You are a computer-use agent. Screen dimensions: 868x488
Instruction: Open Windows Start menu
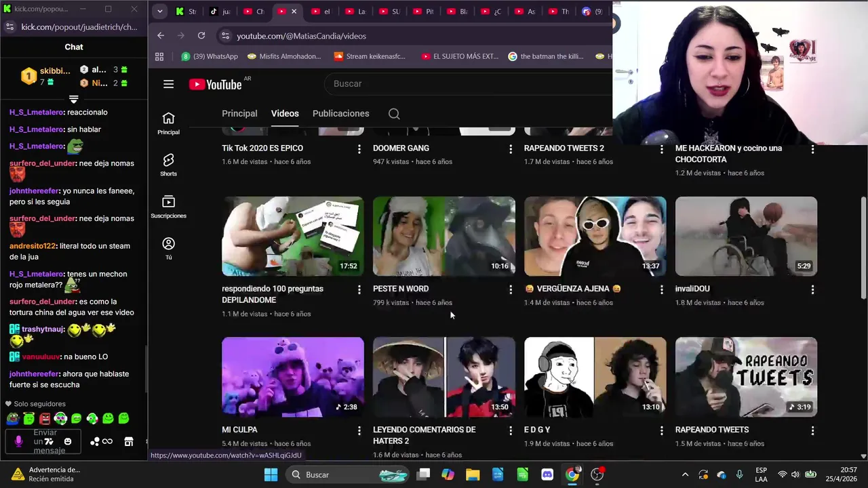pos(271,474)
